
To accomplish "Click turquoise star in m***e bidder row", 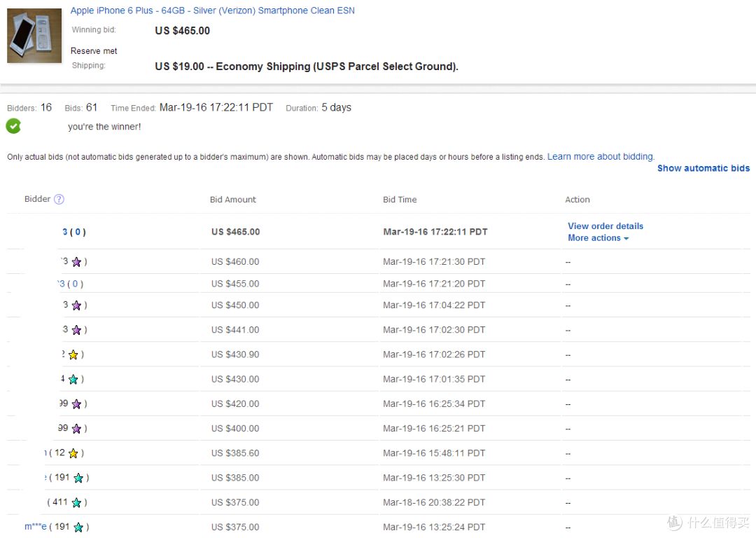I will 78,527.
